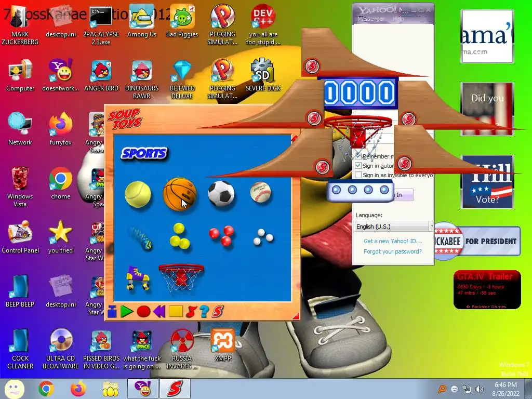The image size is (532, 399).
Task: Open the XMPP desktop shortcut
Action: point(222,345)
